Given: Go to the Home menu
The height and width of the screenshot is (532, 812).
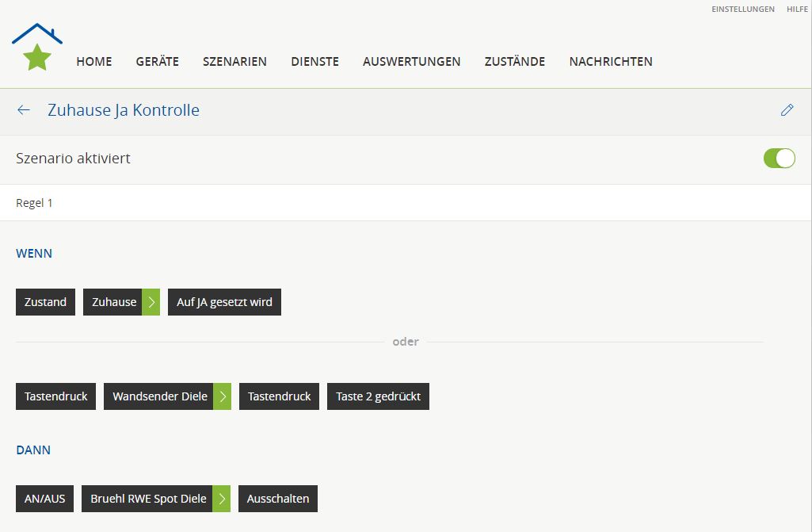Looking at the screenshot, I should (94, 62).
